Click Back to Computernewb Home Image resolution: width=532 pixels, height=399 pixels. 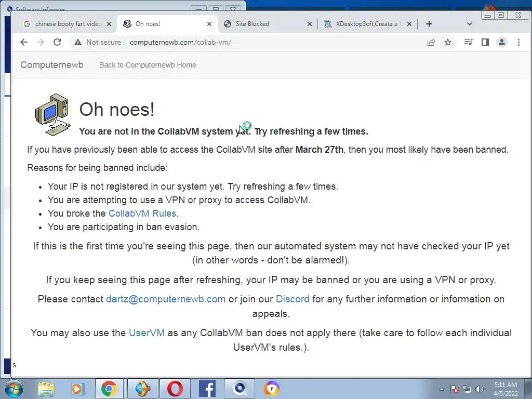coord(148,65)
